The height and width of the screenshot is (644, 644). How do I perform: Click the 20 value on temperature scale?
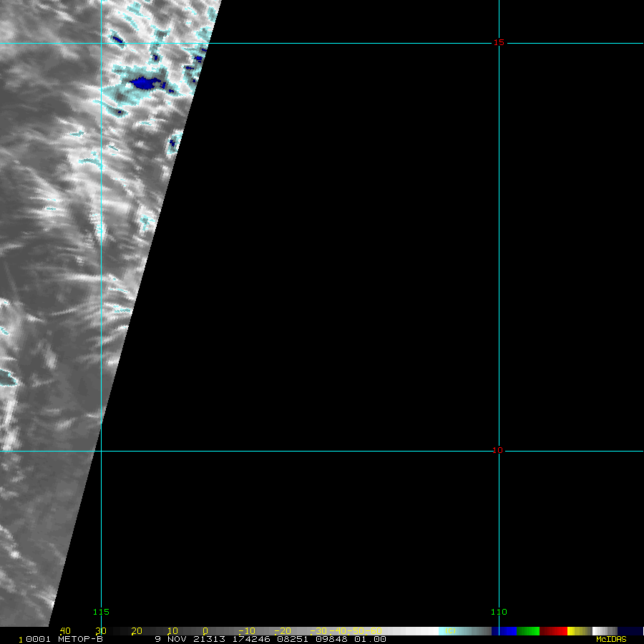[x=136, y=630]
